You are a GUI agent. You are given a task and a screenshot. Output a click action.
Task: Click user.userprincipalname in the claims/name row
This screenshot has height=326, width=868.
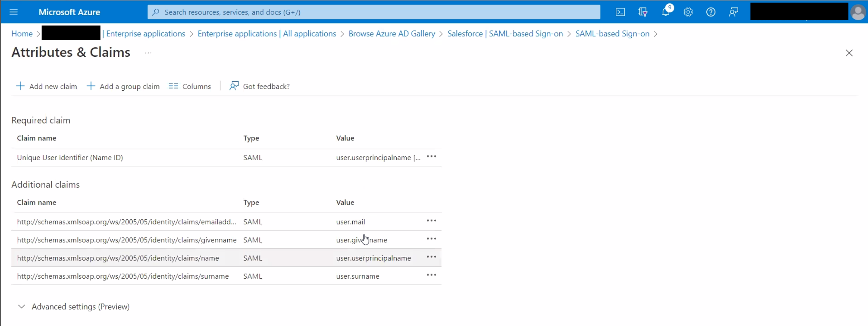pos(373,258)
